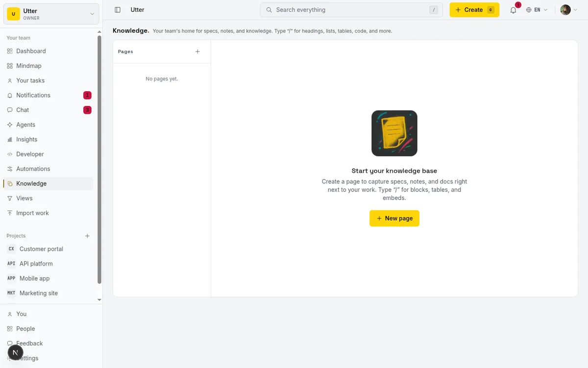The width and height of the screenshot is (588, 368).
Task: Open Your tasks in sidebar
Action: pos(48,80)
